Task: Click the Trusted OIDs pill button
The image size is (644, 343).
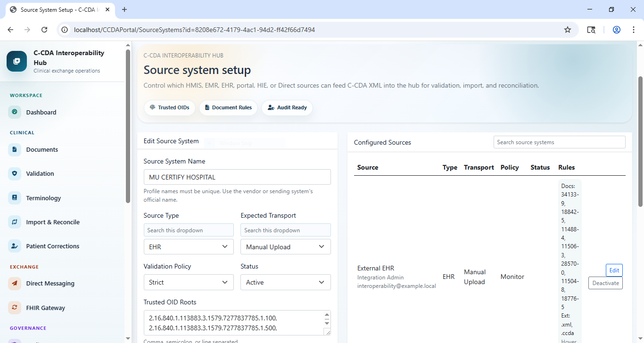Action: click(x=169, y=107)
